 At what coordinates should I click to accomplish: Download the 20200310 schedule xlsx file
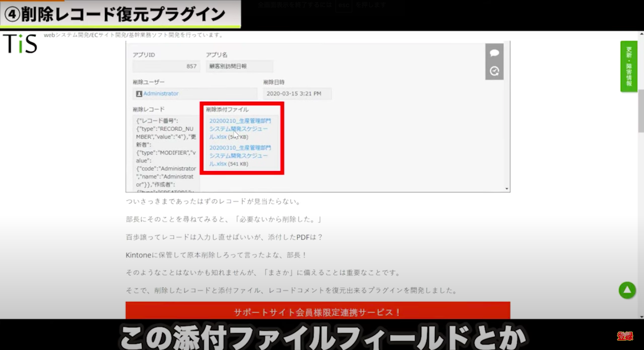click(239, 155)
